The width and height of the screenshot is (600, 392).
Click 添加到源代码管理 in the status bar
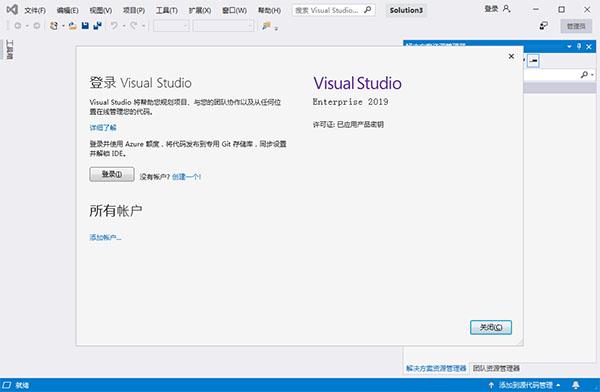click(526, 385)
